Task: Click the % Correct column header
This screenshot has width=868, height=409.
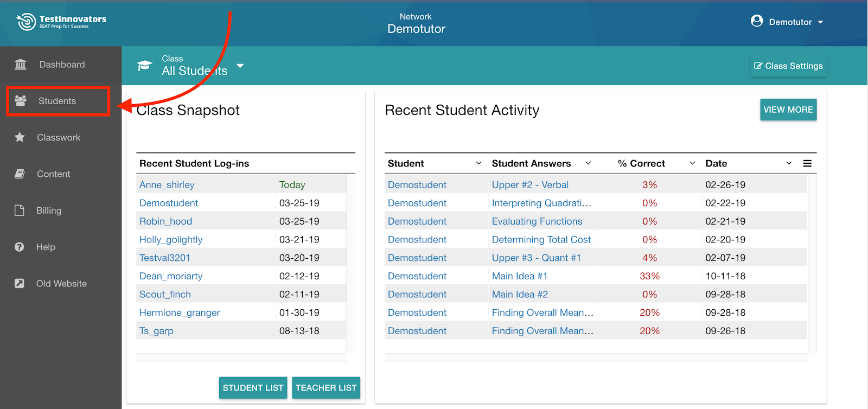Action: tap(641, 163)
